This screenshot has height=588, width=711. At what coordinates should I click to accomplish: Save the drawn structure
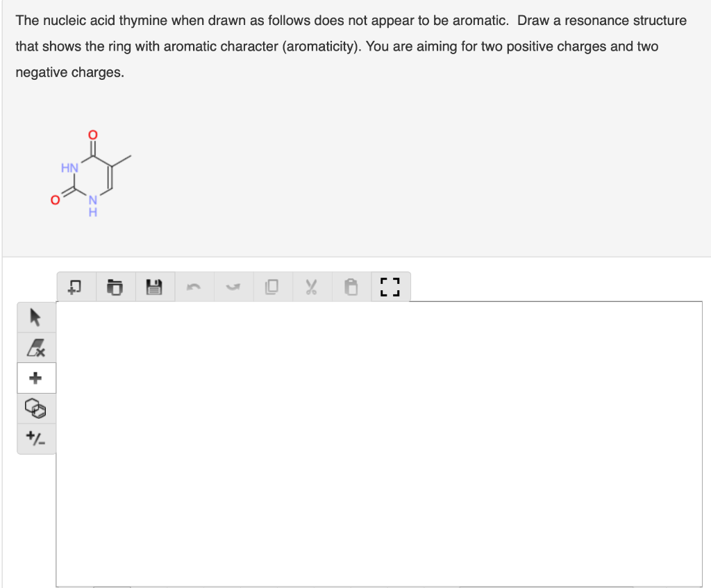click(154, 286)
